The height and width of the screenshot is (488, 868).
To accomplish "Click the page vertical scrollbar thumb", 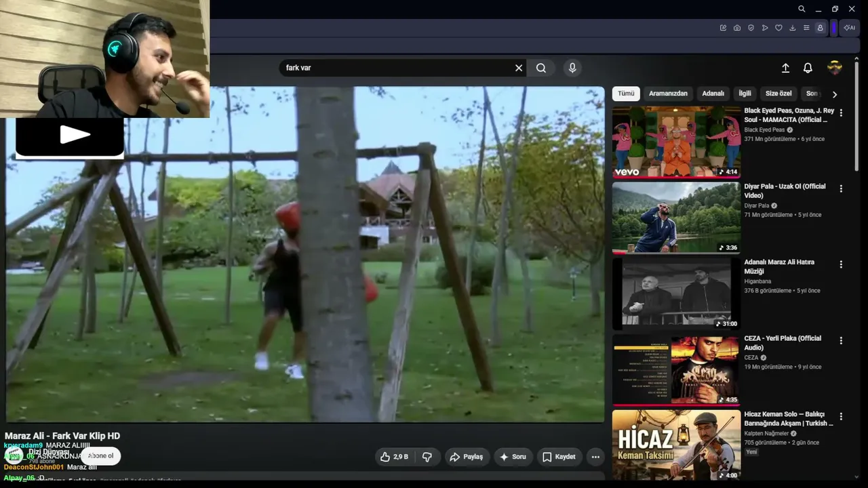I will tap(857, 115).
